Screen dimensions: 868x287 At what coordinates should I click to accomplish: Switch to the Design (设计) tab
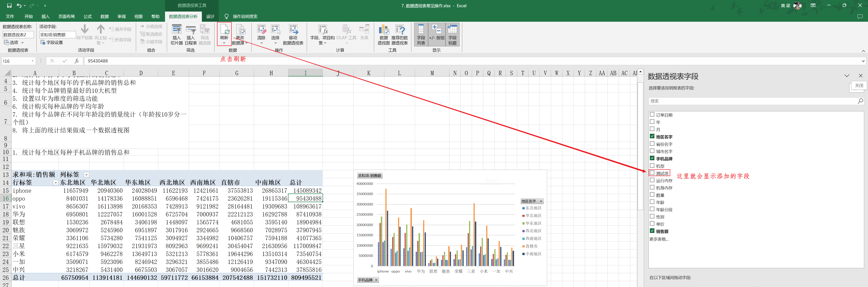tap(210, 17)
